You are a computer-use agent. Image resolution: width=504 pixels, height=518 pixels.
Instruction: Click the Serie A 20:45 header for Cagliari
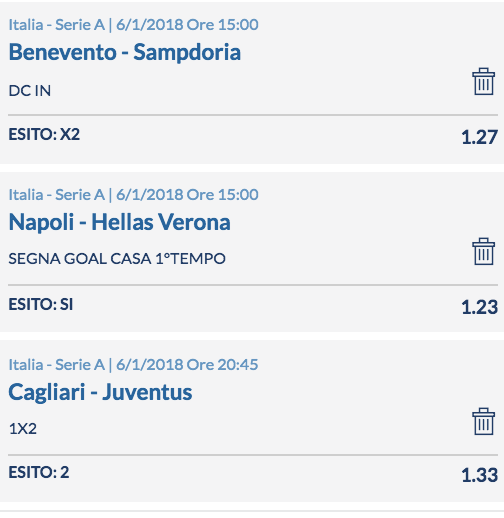(x=133, y=365)
